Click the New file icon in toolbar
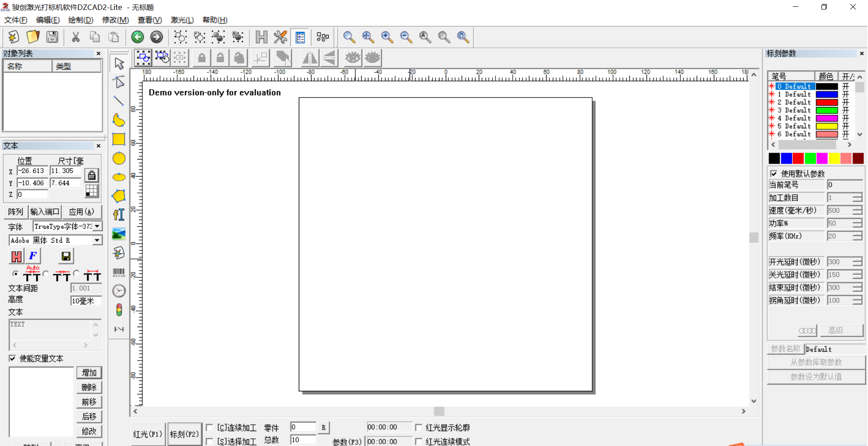Viewport: 868px width, 446px height. [x=14, y=37]
